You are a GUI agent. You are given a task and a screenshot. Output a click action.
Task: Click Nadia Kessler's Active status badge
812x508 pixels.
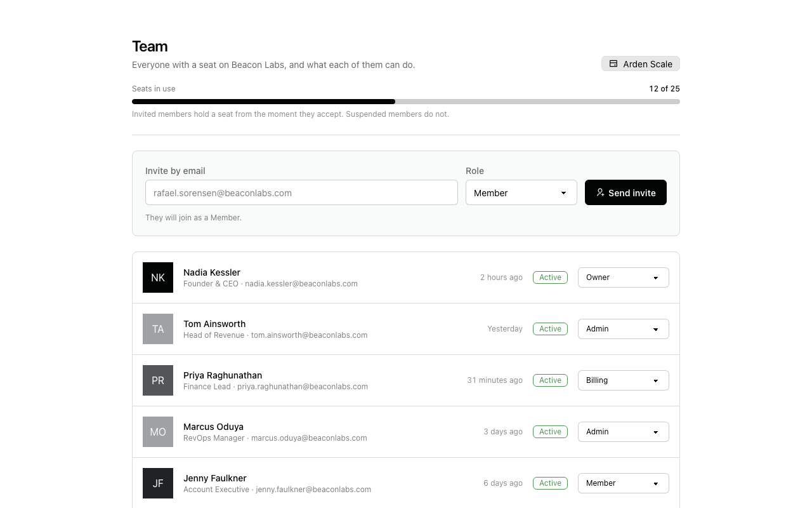pos(550,277)
